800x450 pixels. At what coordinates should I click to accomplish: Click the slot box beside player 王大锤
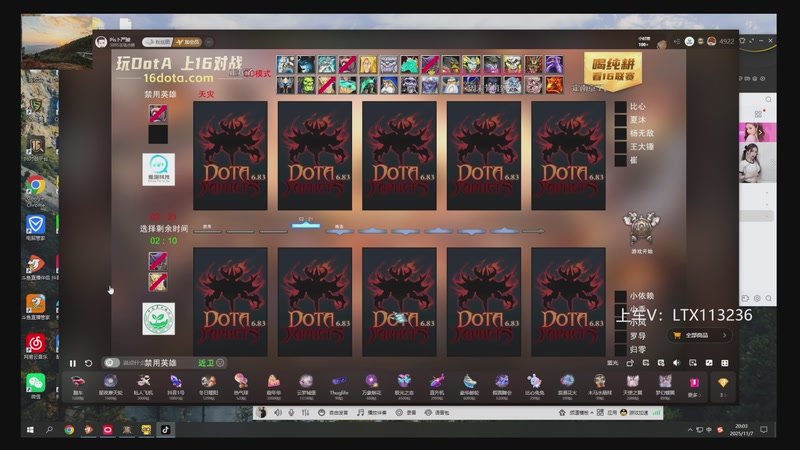coord(620,147)
